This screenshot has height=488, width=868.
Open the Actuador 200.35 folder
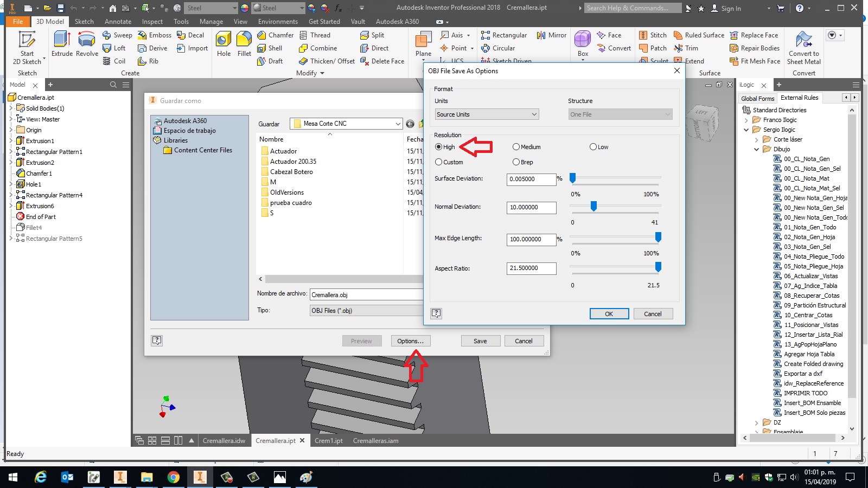(293, 162)
